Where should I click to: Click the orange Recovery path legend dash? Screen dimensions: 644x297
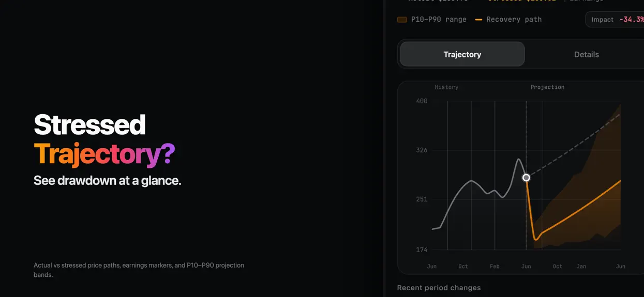478,20
